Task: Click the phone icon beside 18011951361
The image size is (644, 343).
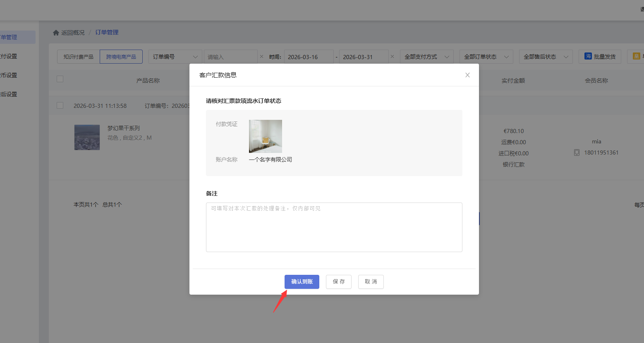Action: pyautogui.click(x=577, y=152)
